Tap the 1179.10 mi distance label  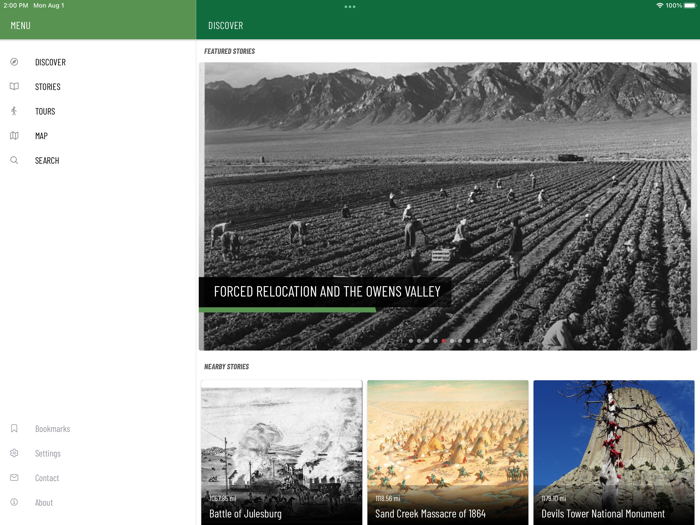[554, 498]
